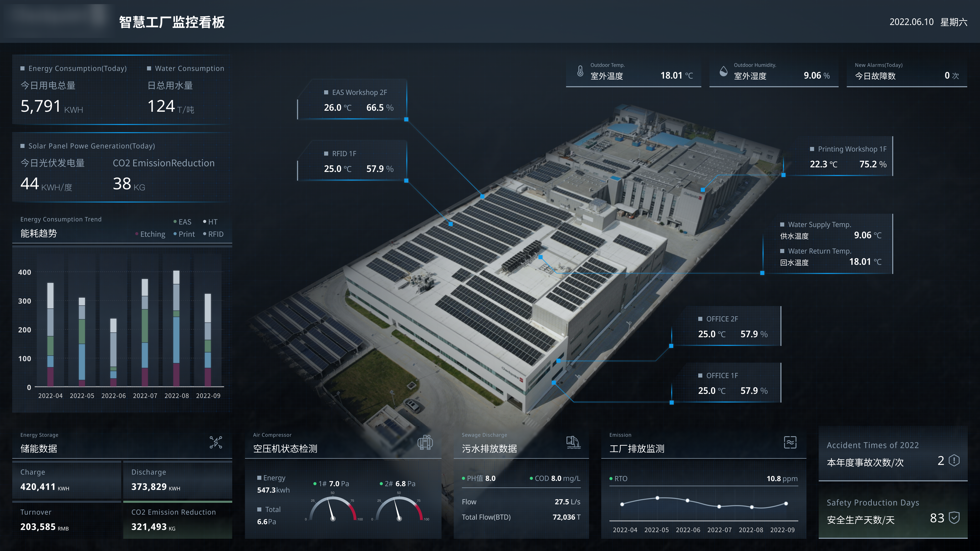Click the Air Compressor tank icon

(425, 442)
